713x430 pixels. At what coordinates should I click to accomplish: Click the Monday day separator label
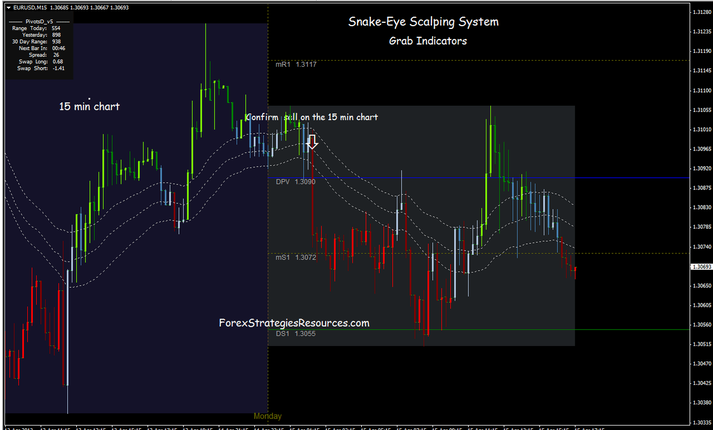267,416
